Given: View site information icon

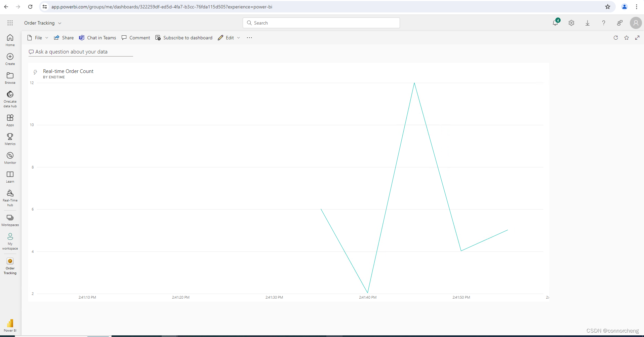Looking at the screenshot, I should 45,7.
